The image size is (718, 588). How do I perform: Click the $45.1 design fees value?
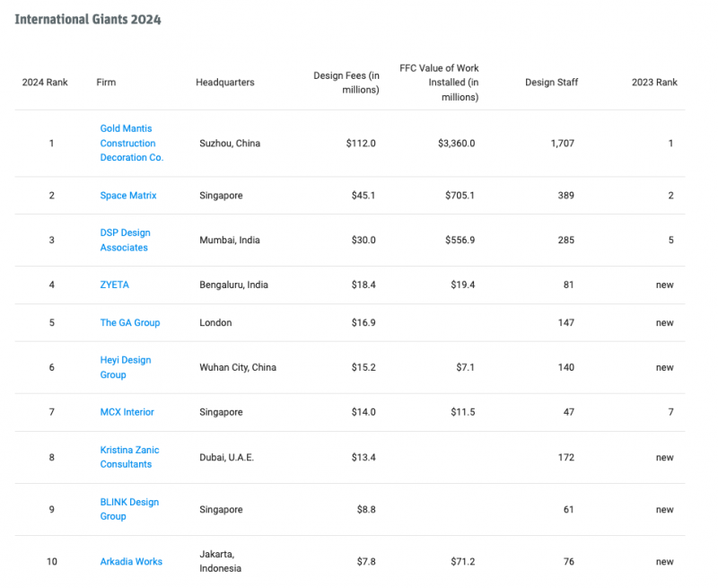[x=363, y=196]
